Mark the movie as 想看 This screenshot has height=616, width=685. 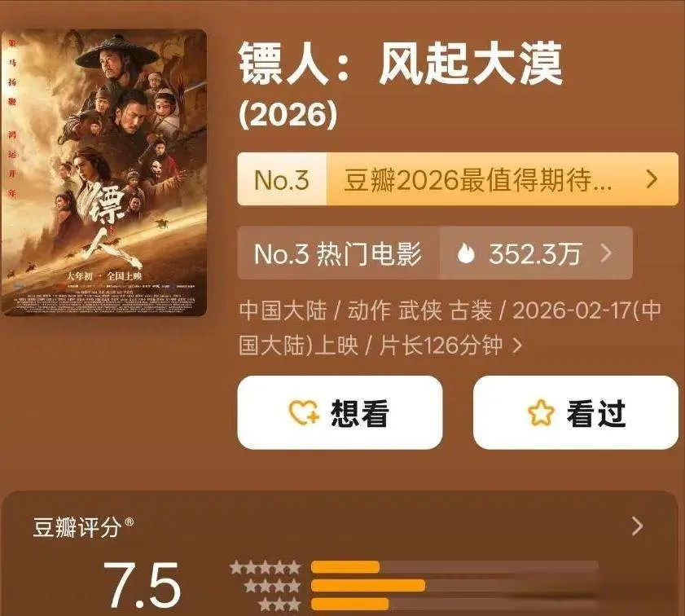(x=340, y=412)
